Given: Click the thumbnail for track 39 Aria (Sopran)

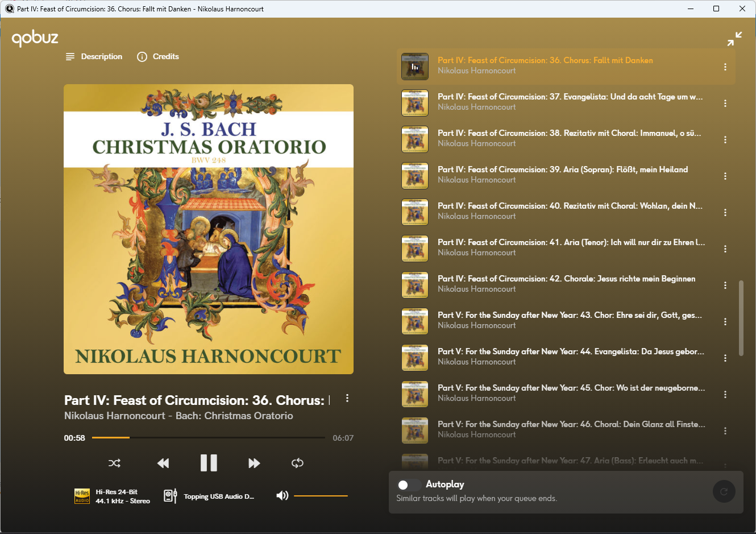Looking at the screenshot, I should tap(415, 176).
